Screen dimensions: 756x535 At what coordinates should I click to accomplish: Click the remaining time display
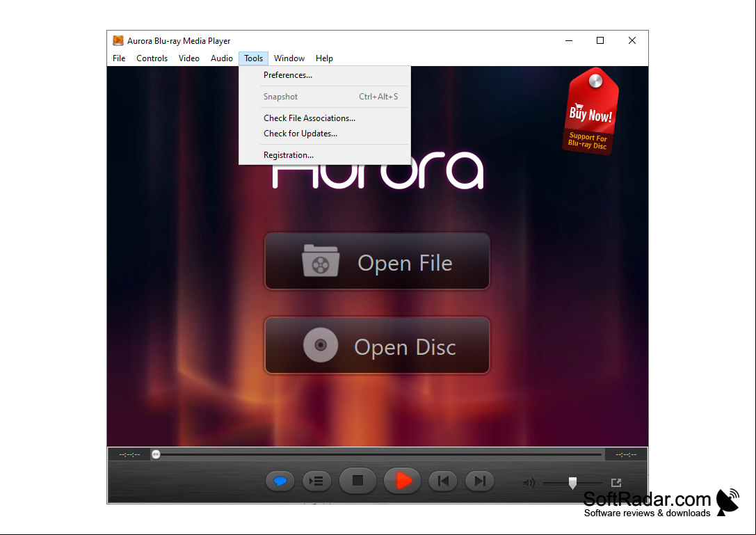(x=626, y=454)
